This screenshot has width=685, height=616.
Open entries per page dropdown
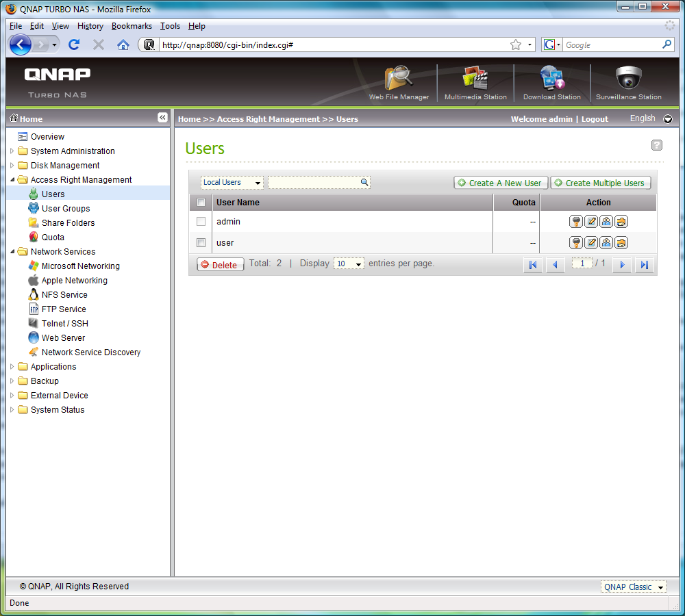(349, 264)
